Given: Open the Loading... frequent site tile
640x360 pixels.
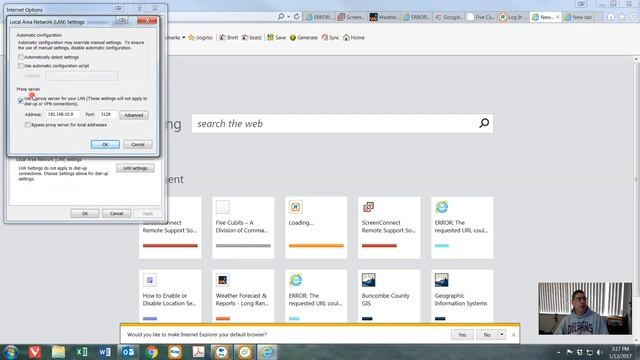Looking at the screenshot, I should 316,228.
